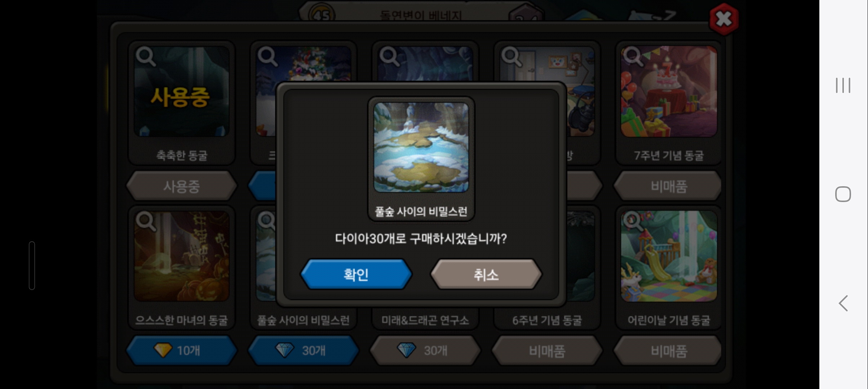
Task: Go back using Android back arrow
Action: pos(843,303)
